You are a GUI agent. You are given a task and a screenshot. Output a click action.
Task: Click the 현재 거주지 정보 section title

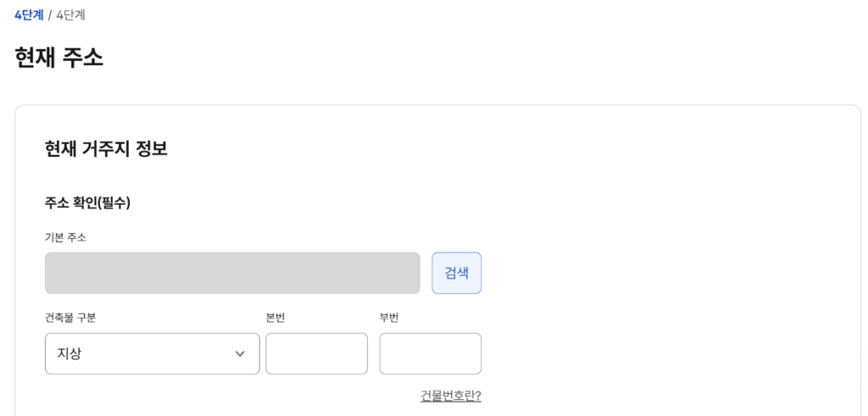pyautogui.click(x=106, y=148)
